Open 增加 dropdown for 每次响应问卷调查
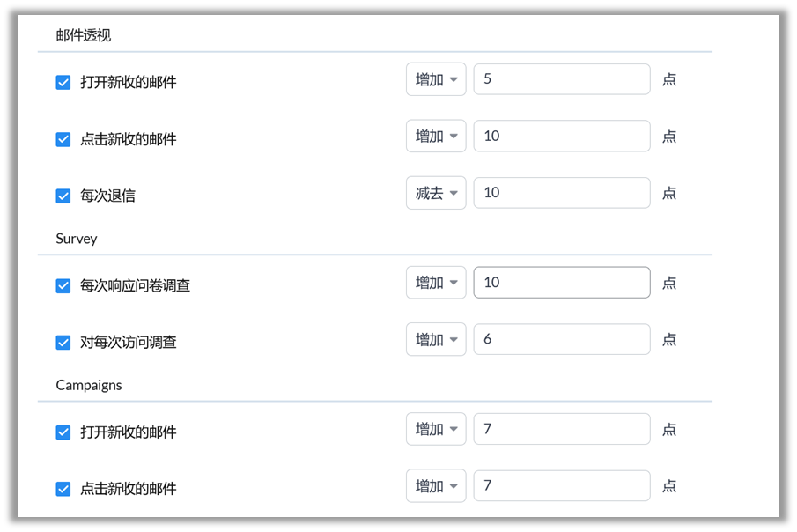The width and height of the screenshot is (797, 532). click(436, 283)
